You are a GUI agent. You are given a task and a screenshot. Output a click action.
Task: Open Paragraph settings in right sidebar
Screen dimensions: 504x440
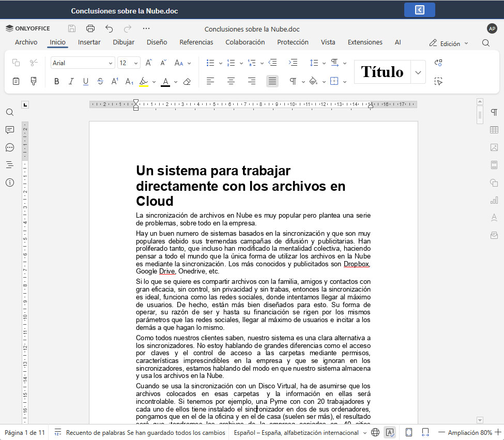click(494, 112)
